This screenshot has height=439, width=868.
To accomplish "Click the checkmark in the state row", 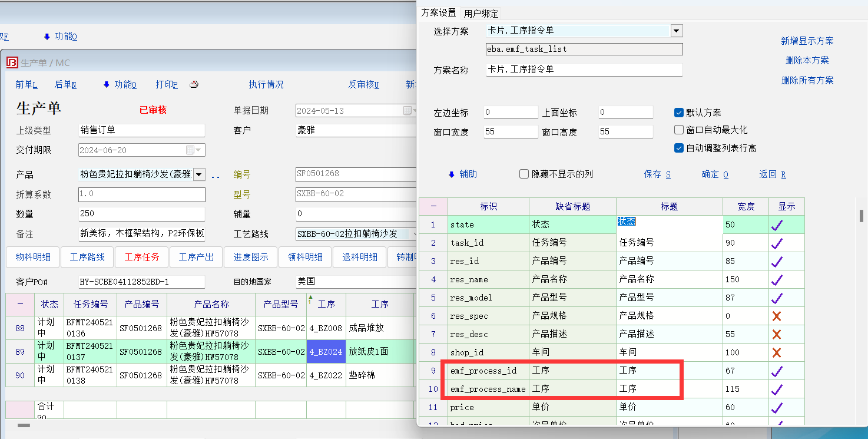I will coord(776,225).
